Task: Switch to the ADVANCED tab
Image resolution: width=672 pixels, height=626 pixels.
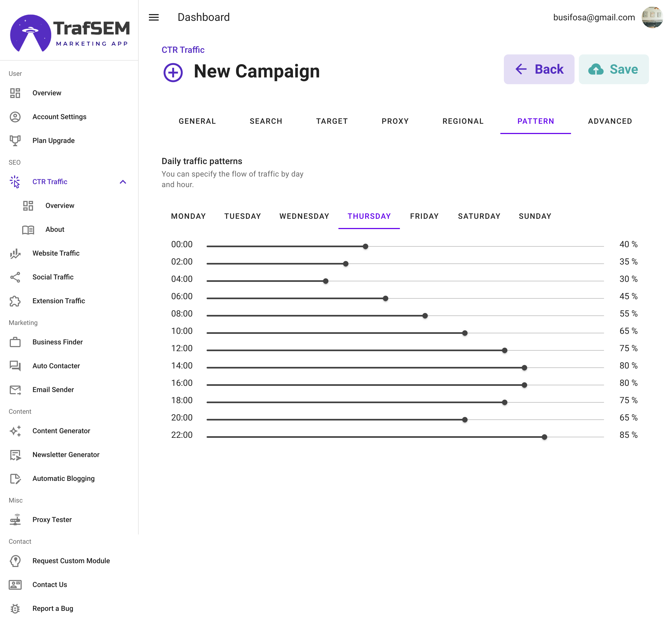Action: (x=610, y=121)
